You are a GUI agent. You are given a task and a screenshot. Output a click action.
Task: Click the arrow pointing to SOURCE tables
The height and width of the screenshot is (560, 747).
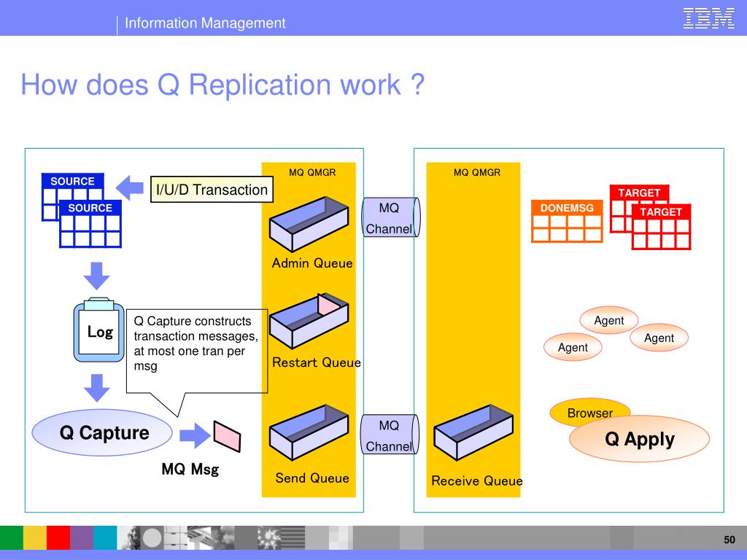[130, 188]
